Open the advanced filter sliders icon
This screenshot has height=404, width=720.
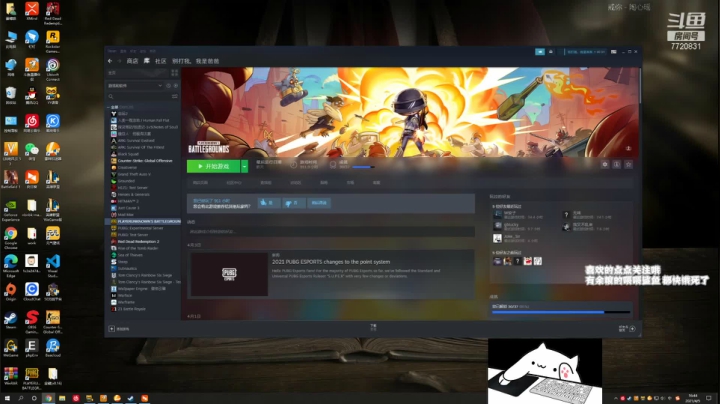pos(174,96)
